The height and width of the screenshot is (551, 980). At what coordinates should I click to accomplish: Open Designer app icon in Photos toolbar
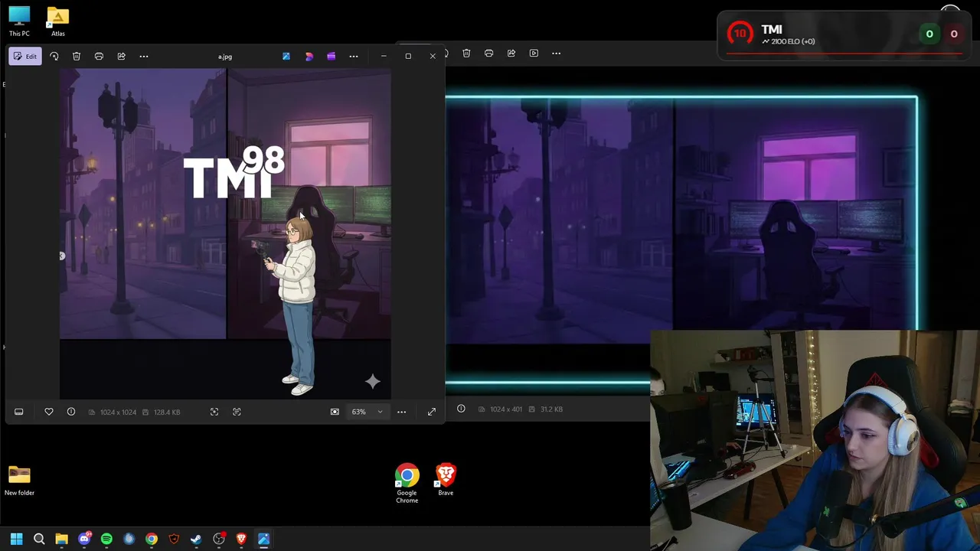pos(309,56)
